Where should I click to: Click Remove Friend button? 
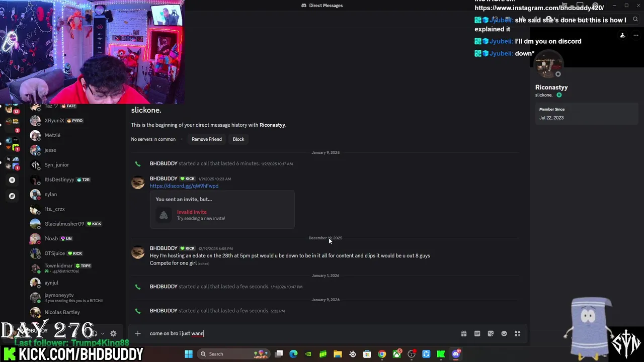(x=206, y=139)
